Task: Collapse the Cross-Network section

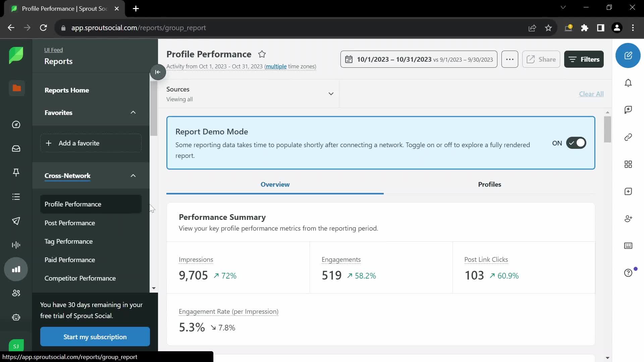Action: [133, 176]
